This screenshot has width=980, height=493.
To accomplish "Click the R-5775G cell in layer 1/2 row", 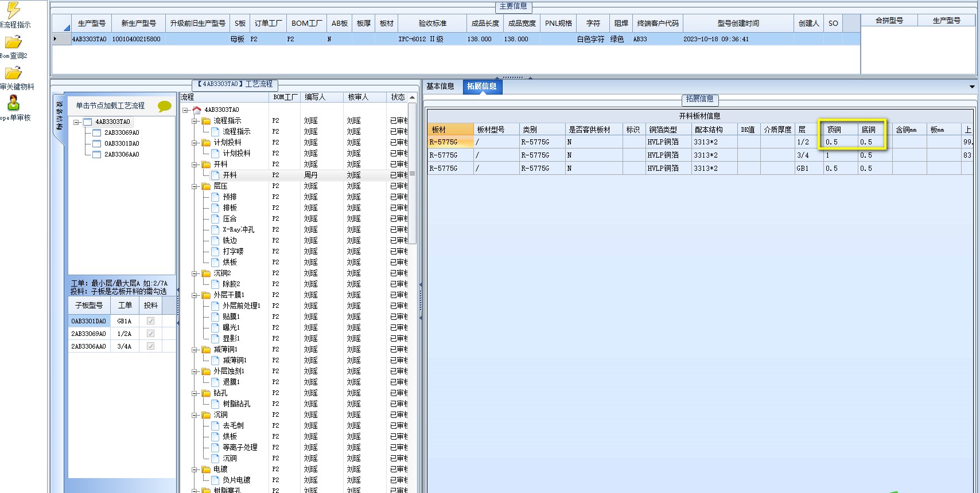I will click(450, 142).
